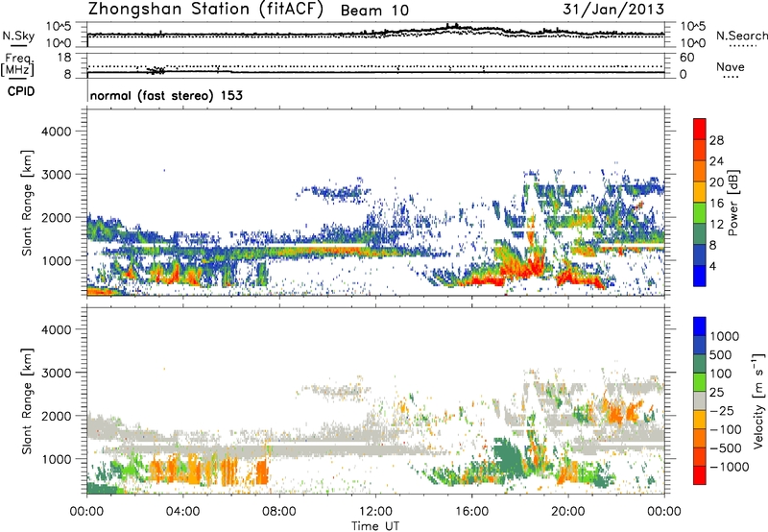Click the 'Velocity [m s-1]' colorbar label

click(x=758, y=400)
